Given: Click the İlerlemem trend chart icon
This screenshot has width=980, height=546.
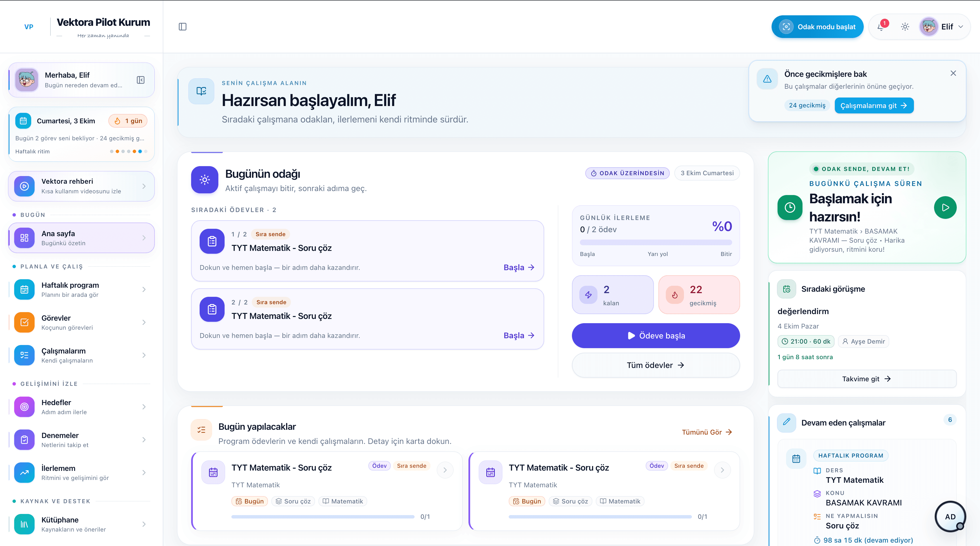Looking at the screenshot, I should 24,473.
